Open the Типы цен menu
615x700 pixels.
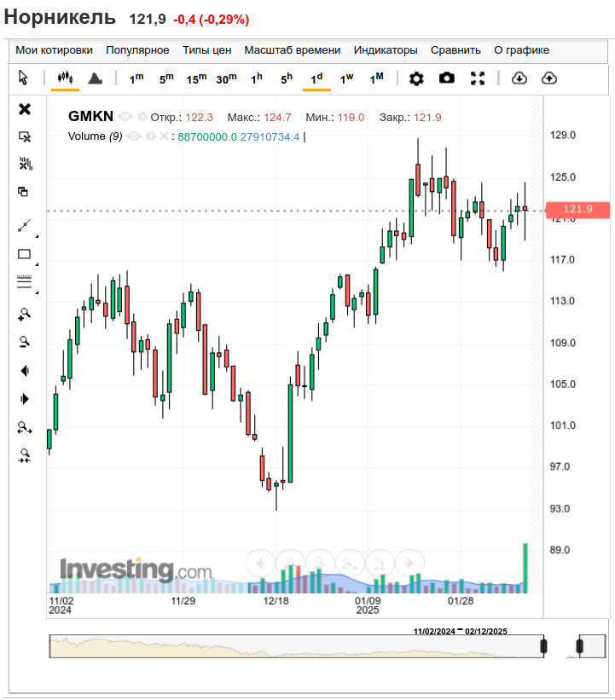(x=206, y=50)
